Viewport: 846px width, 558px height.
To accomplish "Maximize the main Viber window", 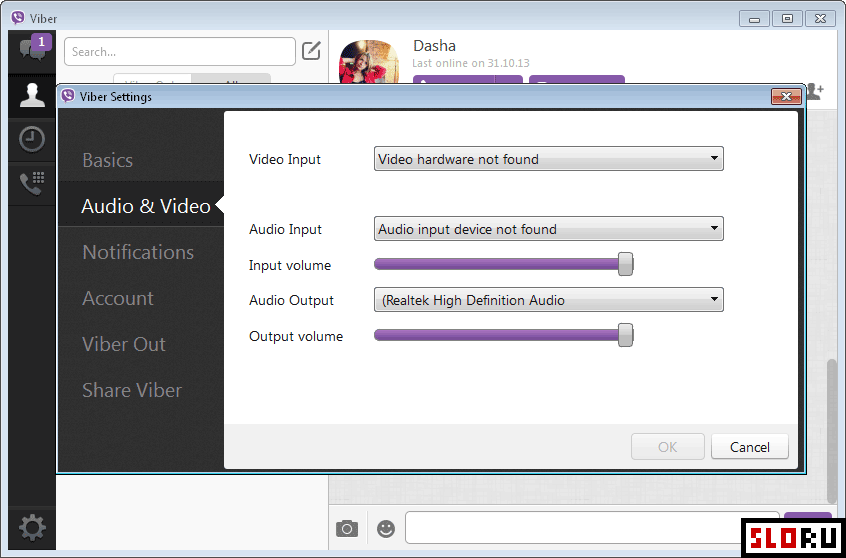I will (787, 19).
